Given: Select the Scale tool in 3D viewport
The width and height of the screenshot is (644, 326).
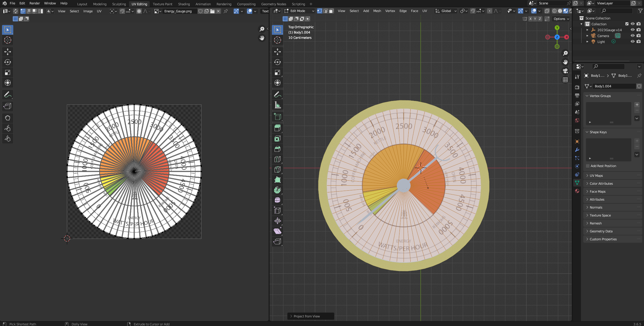Looking at the screenshot, I should [x=277, y=72].
